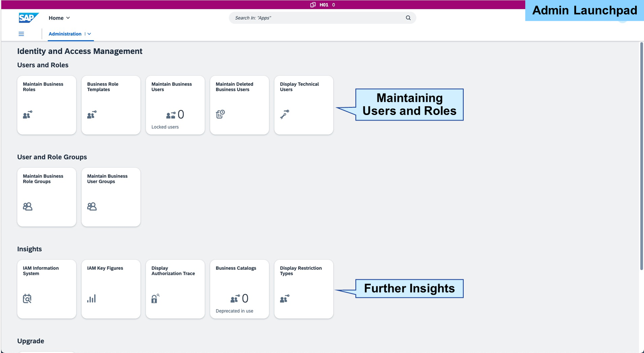This screenshot has height=353, width=644.
Task: Open the Home dropdown menu
Action: coord(59,18)
